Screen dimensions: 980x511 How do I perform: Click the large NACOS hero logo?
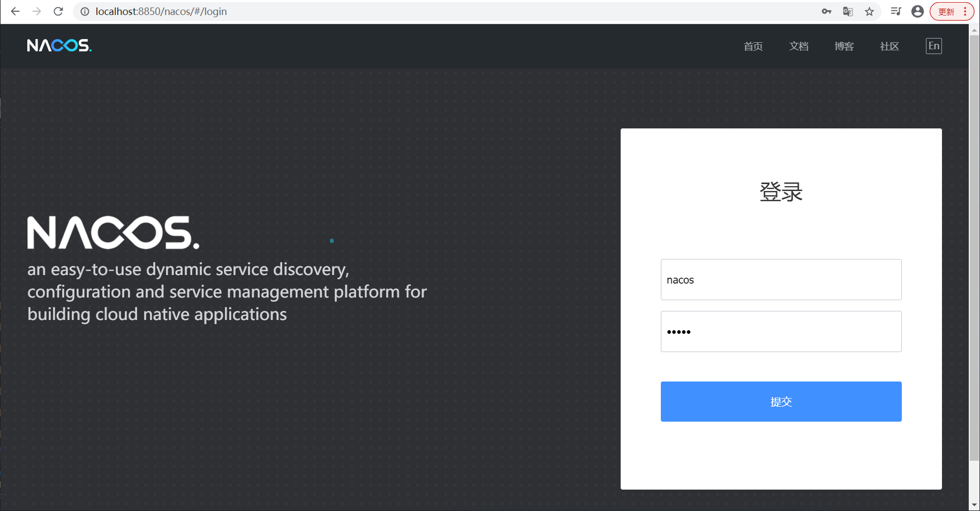(114, 233)
